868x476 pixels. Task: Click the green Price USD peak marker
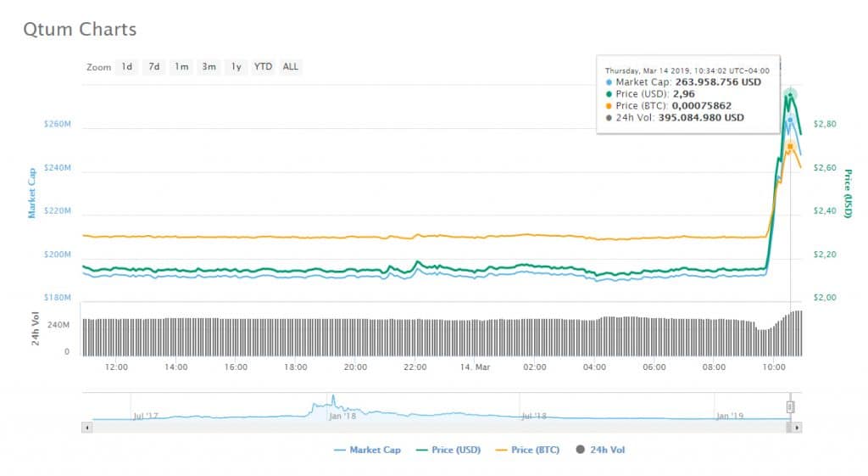[x=790, y=94]
